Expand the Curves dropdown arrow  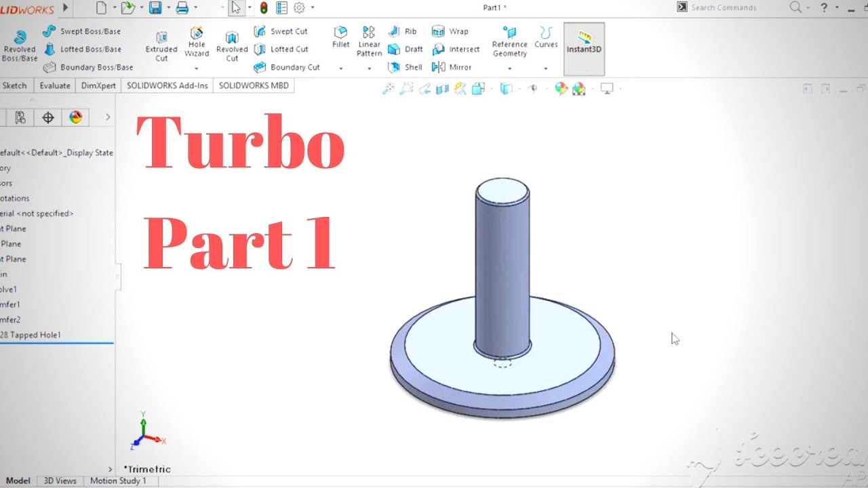pyautogui.click(x=546, y=68)
